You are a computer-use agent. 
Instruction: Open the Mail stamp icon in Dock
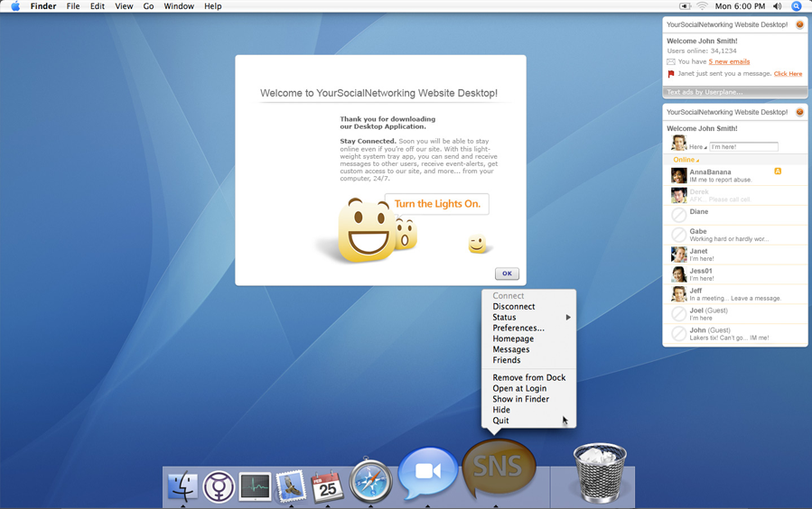[291, 486]
